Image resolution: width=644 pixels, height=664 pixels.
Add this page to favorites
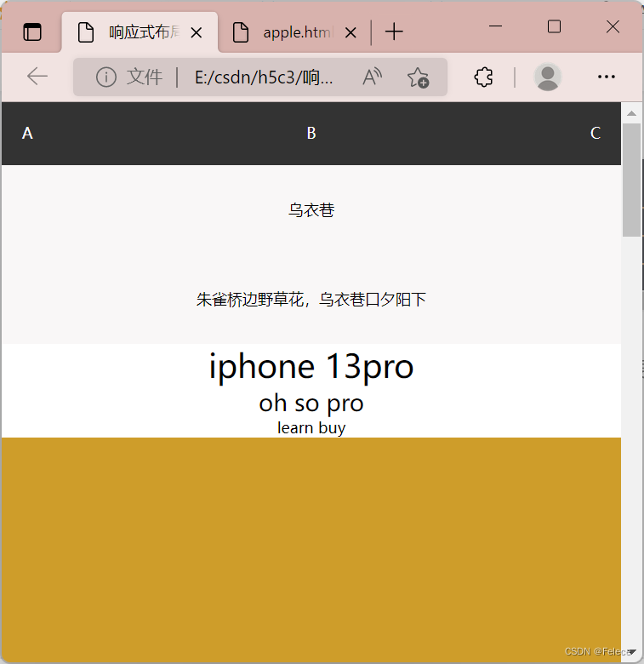[x=418, y=77]
